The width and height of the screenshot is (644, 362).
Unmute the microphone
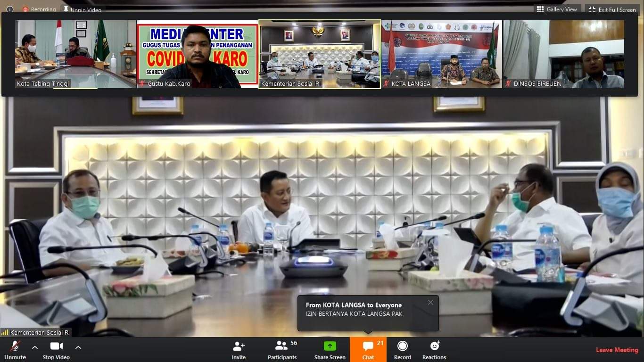pyautogui.click(x=15, y=346)
